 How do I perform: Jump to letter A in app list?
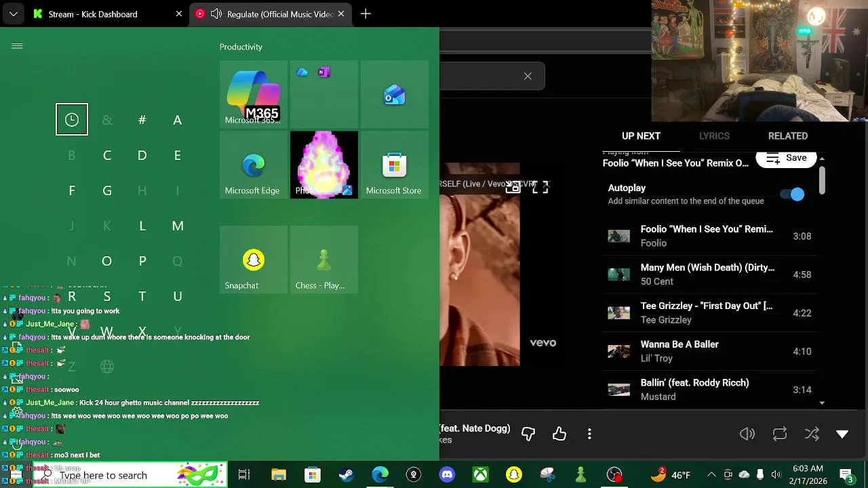click(x=178, y=120)
